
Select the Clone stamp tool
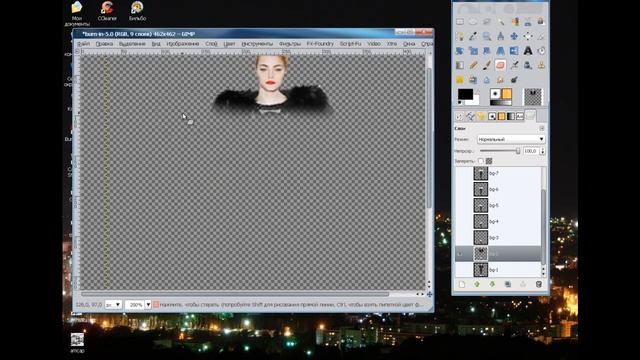(x=541, y=65)
